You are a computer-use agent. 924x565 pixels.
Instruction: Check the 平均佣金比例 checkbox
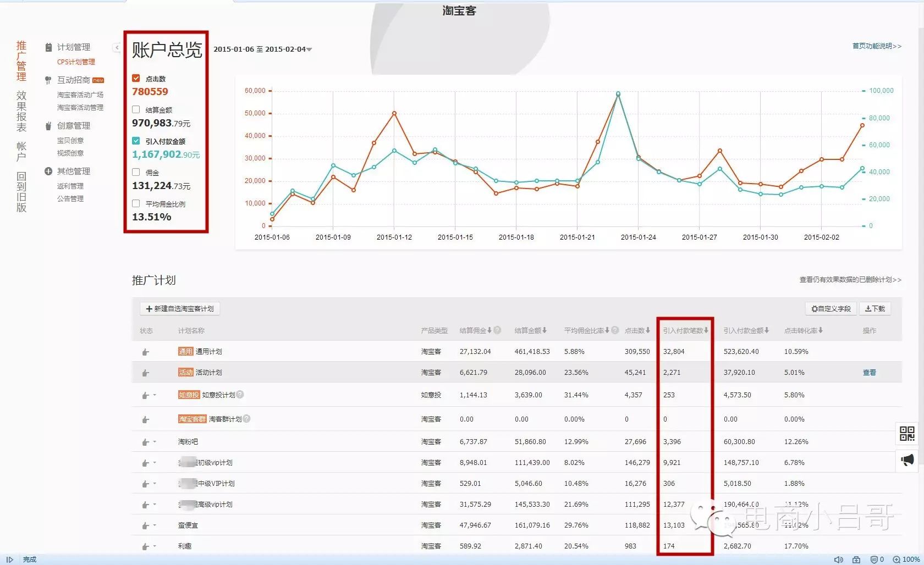click(x=136, y=203)
